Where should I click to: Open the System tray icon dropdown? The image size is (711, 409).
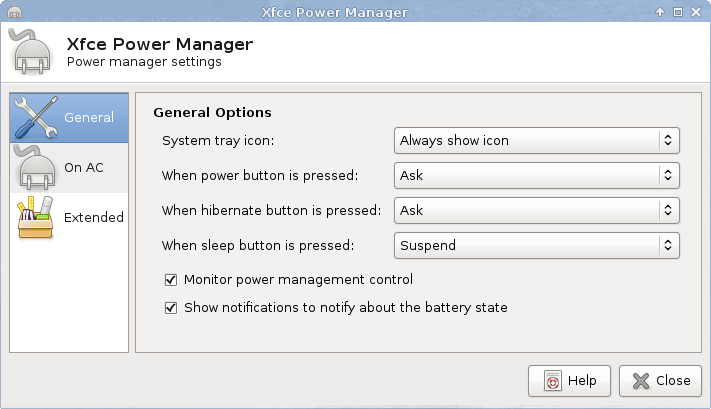[537, 141]
